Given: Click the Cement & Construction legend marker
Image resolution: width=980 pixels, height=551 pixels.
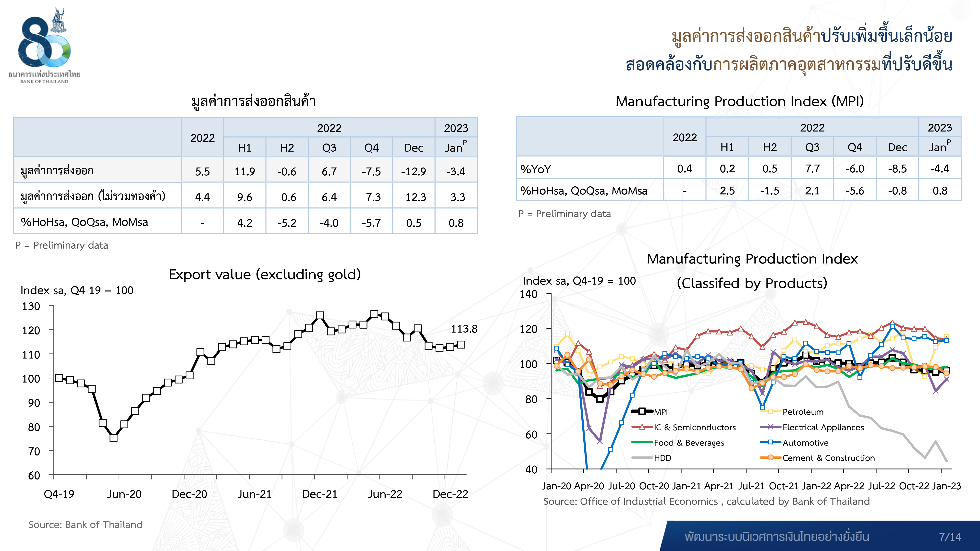Looking at the screenshot, I should click(x=770, y=458).
